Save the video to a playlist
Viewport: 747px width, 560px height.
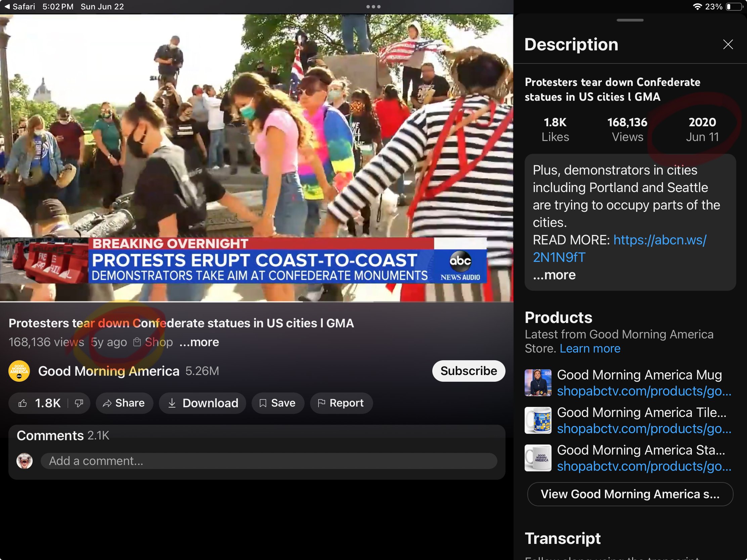tap(277, 403)
